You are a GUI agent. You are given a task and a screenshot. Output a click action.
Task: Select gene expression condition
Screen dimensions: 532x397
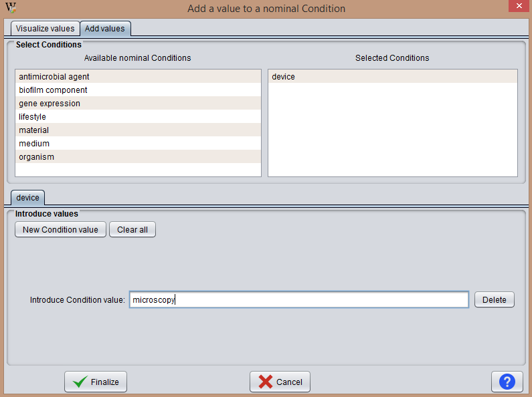click(138, 104)
